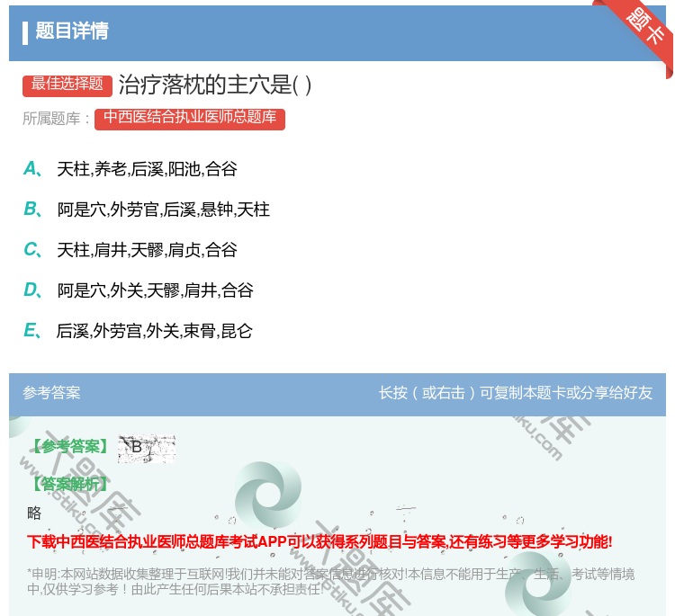Select option B 阿是穴,外劳官,后溪,悬钟,天柱

tap(163, 210)
